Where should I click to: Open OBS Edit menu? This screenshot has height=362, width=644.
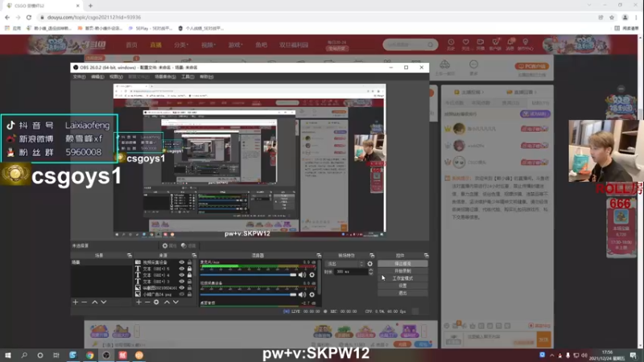97,76
